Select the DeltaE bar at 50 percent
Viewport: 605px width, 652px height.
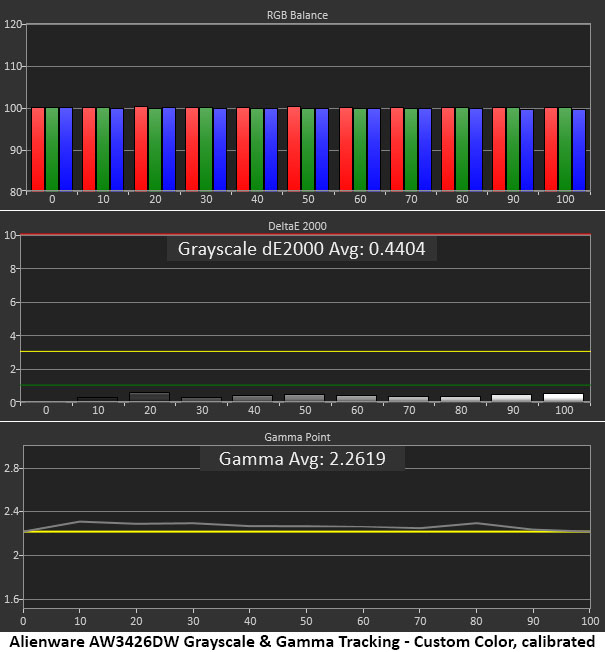tap(304, 398)
